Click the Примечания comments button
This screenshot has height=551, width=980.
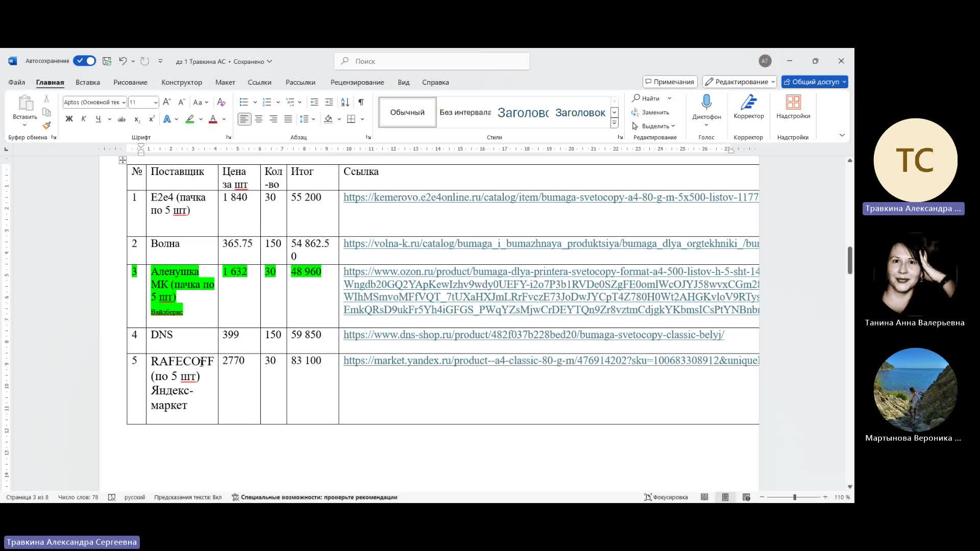(x=670, y=82)
